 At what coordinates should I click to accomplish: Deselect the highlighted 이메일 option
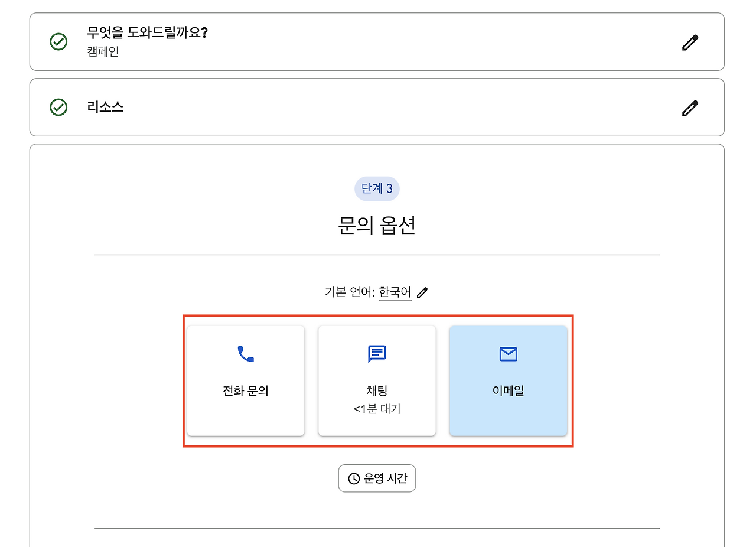tap(508, 380)
